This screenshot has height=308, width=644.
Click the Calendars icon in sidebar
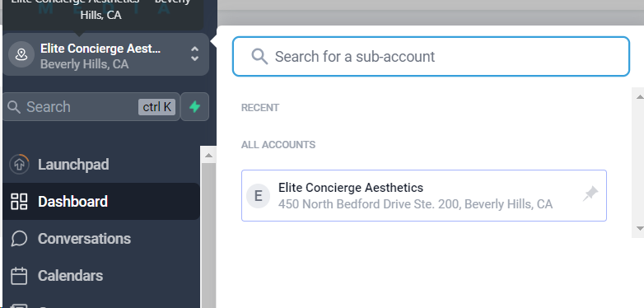click(x=19, y=276)
